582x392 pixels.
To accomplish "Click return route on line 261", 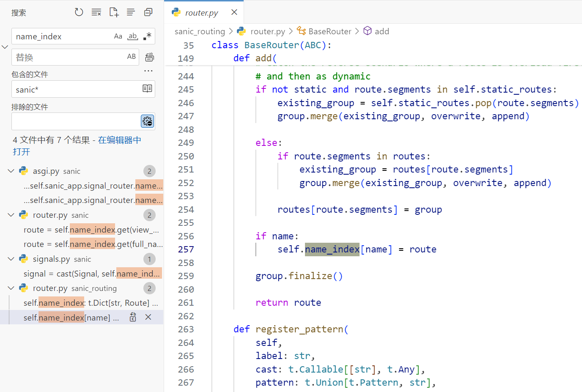I will [288, 303].
